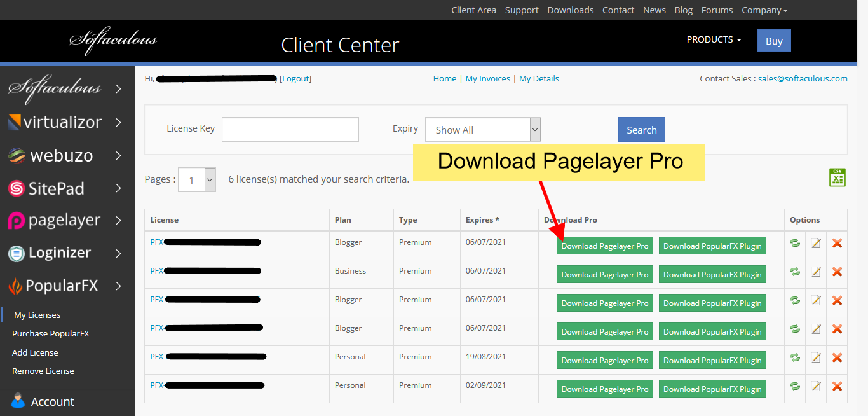Delete the Personal license expiring 19/08/2021
The height and width of the screenshot is (416, 868).
tap(837, 357)
